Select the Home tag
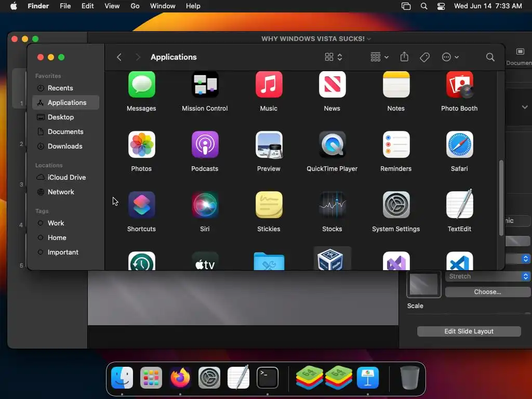Image resolution: width=532 pixels, height=399 pixels. click(66, 238)
